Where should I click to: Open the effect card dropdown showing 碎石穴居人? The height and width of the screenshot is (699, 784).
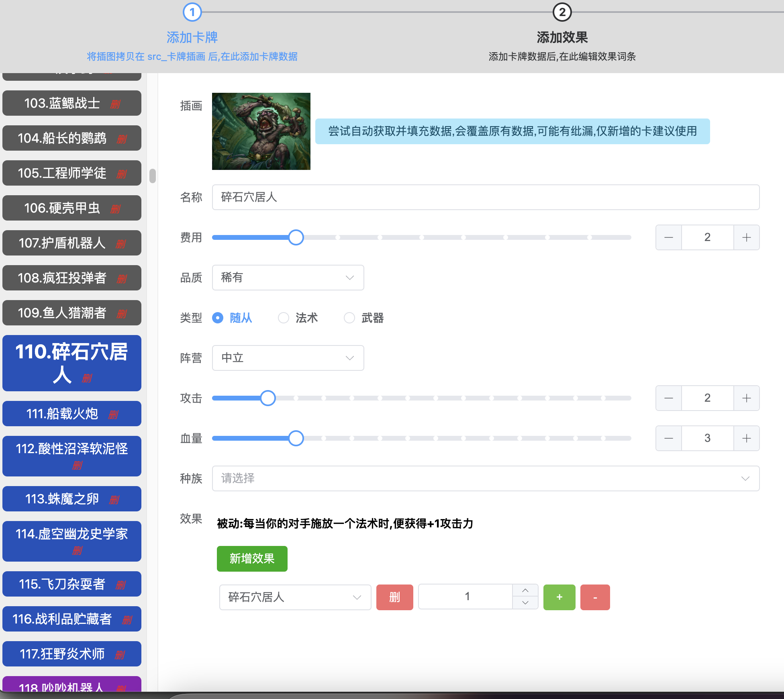point(295,597)
